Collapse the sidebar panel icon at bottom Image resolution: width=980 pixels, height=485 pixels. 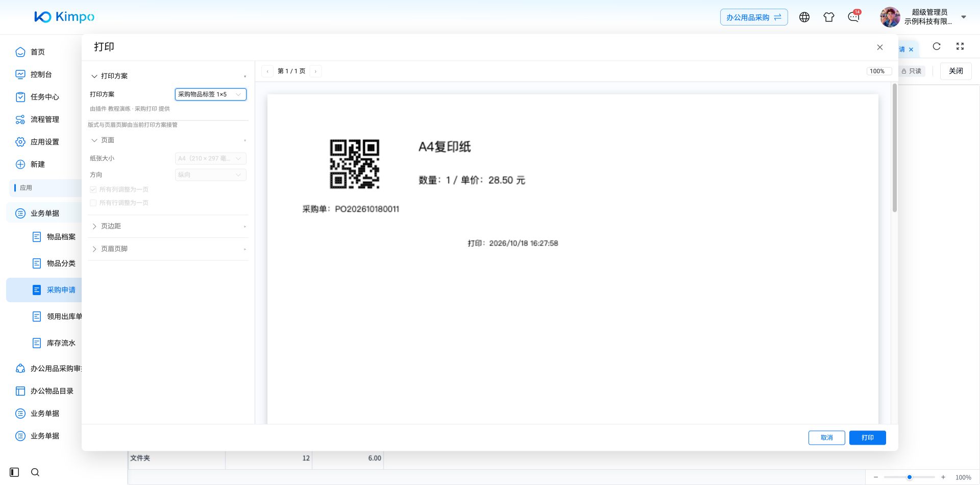click(x=14, y=472)
